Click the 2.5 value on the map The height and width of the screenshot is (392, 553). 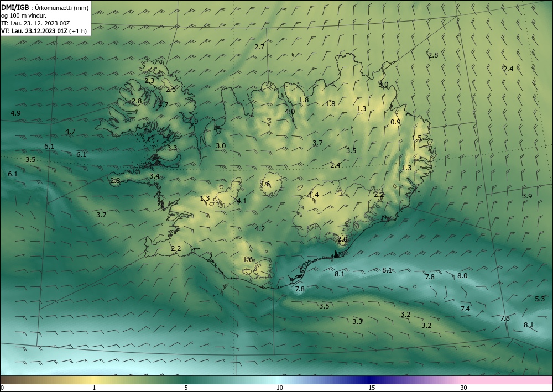pyautogui.click(x=171, y=89)
